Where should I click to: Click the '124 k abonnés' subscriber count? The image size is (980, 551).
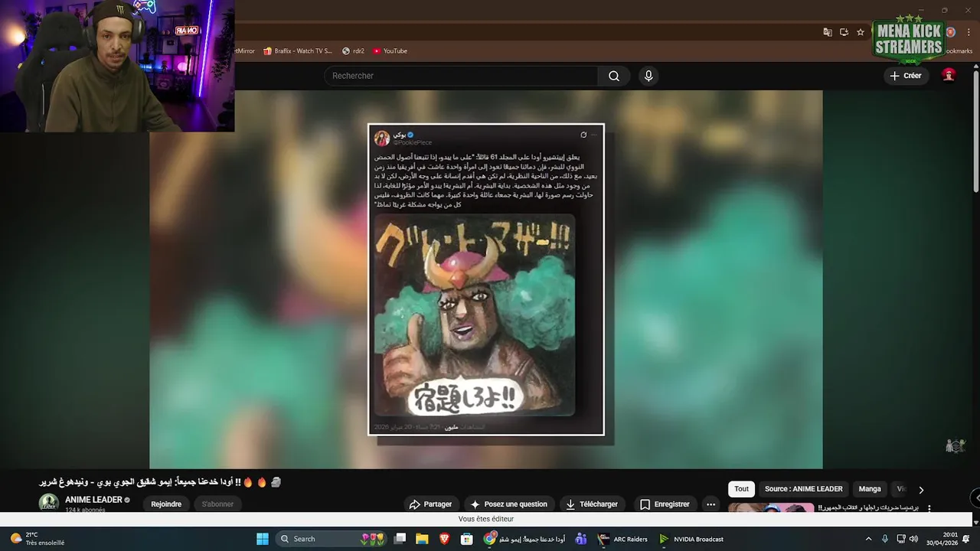pyautogui.click(x=85, y=510)
